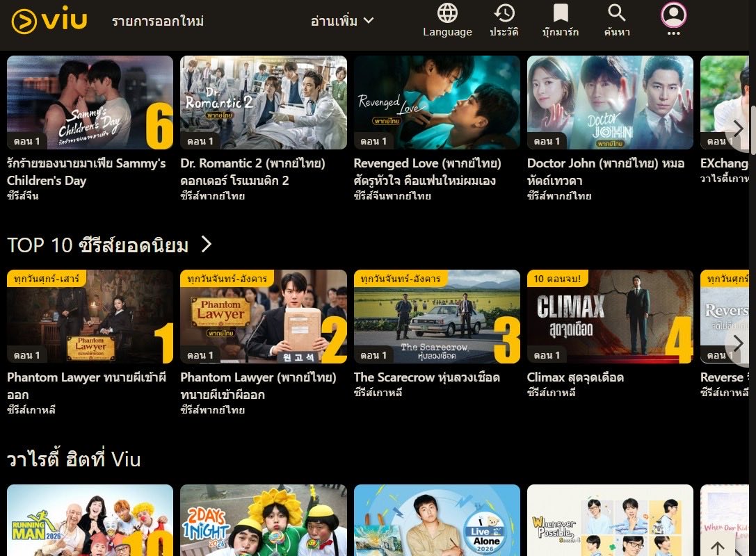This screenshot has height=556, width=756.
Task: Open I Live Alone 2026 thumbnail
Action: (437, 521)
